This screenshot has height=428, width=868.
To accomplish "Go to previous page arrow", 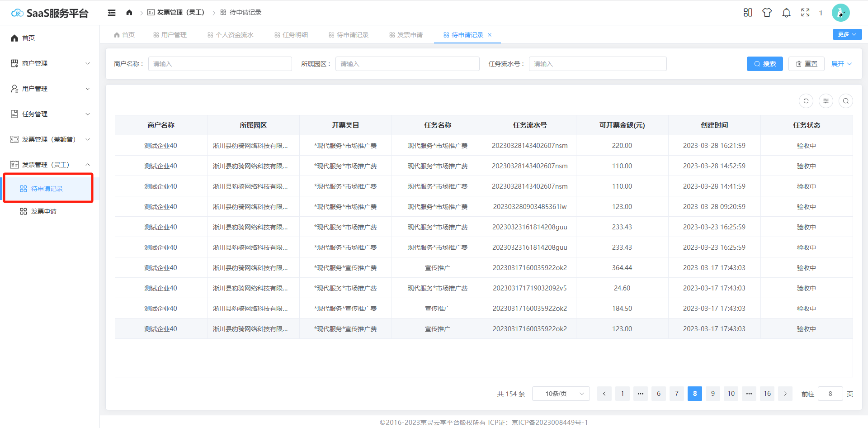I will [x=604, y=394].
